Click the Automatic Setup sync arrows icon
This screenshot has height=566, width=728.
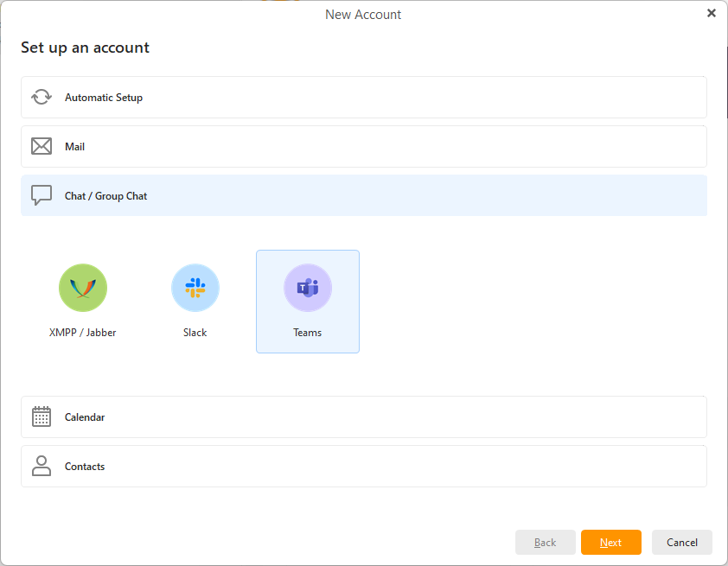42,97
